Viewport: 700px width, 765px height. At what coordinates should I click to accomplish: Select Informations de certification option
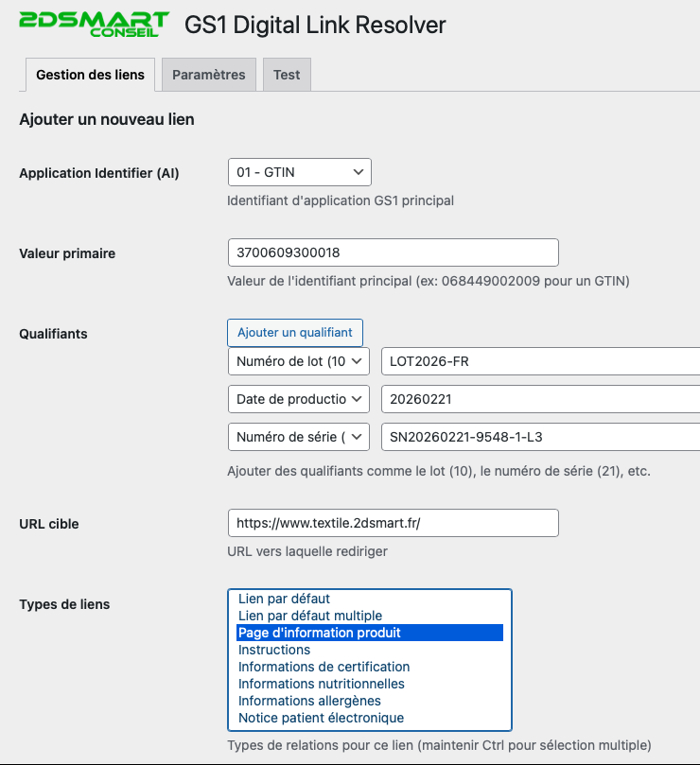324,668
